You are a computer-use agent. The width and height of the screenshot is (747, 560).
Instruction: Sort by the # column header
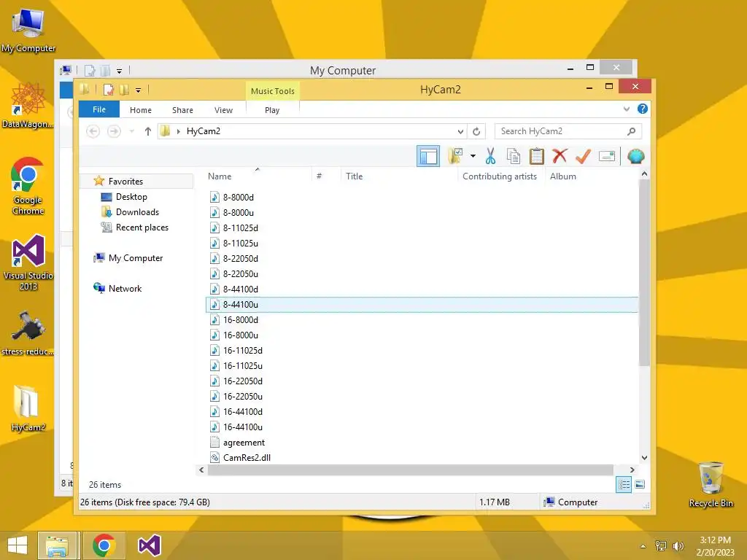click(320, 176)
